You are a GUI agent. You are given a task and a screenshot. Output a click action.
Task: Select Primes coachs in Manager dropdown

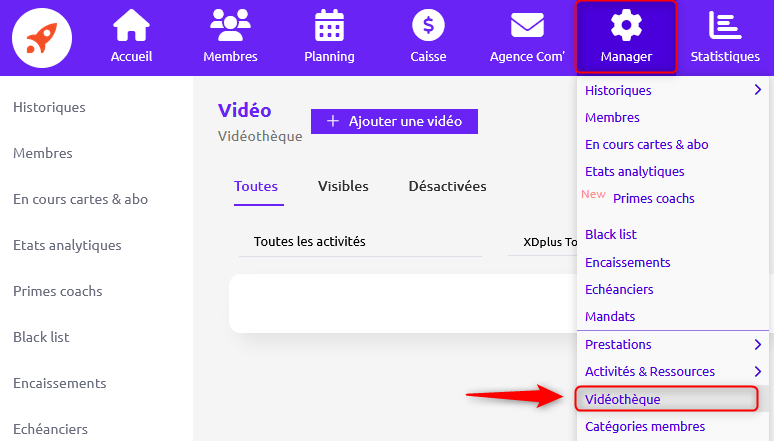[654, 199]
